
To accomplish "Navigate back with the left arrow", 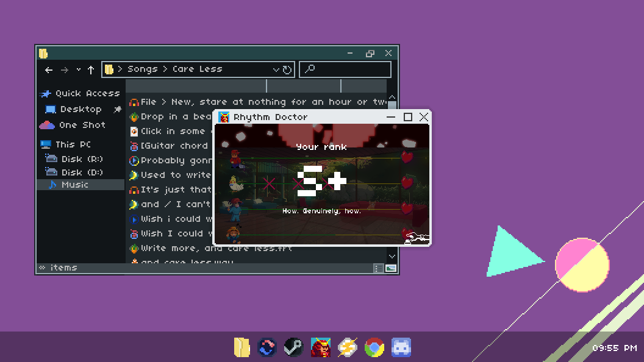I will pos(49,69).
